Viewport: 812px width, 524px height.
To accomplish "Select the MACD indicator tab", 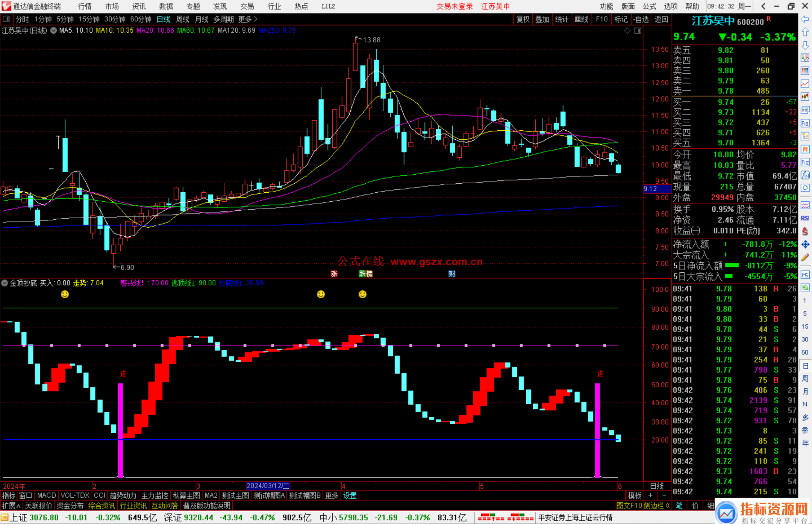I will coord(47,495).
